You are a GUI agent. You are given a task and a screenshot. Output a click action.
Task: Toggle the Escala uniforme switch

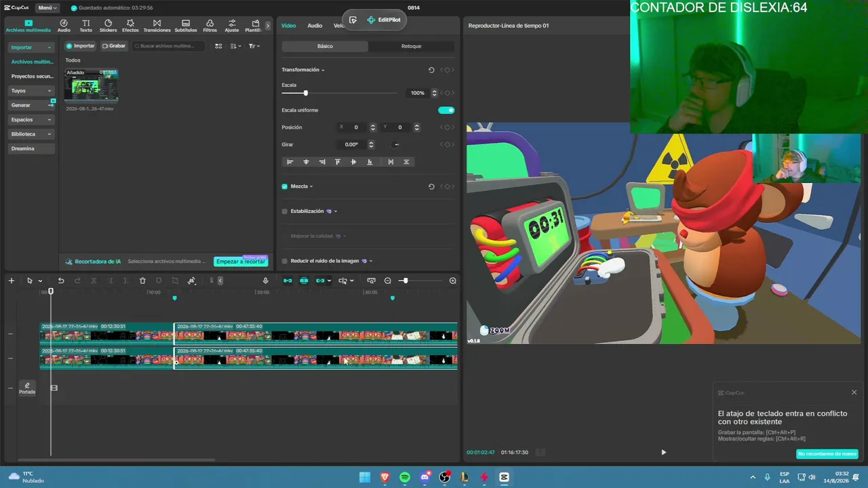[446, 110]
